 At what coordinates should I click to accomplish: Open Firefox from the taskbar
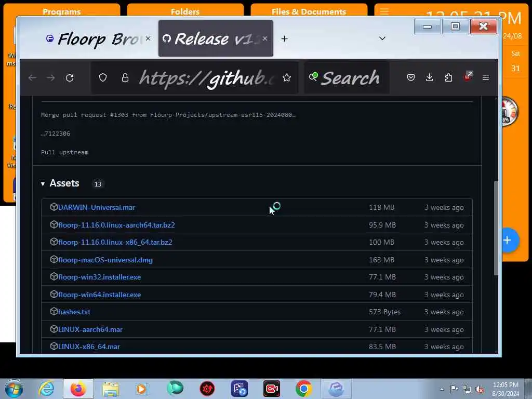pyautogui.click(x=78, y=389)
